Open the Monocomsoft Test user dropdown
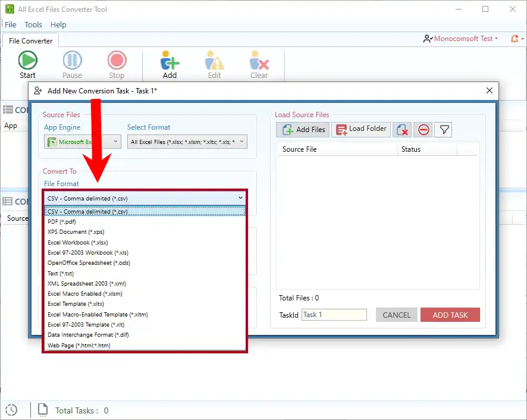The width and height of the screenshot is (527, 420). click(461, 39)
